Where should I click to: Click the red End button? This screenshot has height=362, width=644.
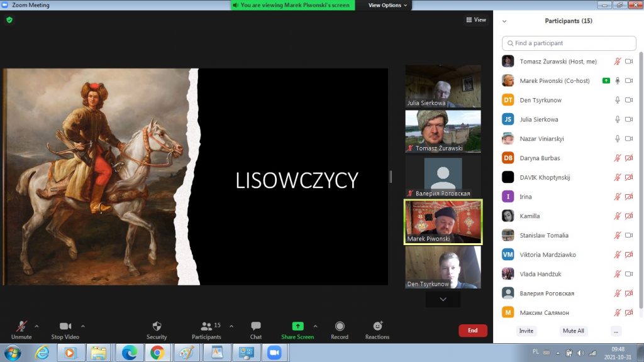click(x=472, y=331)
